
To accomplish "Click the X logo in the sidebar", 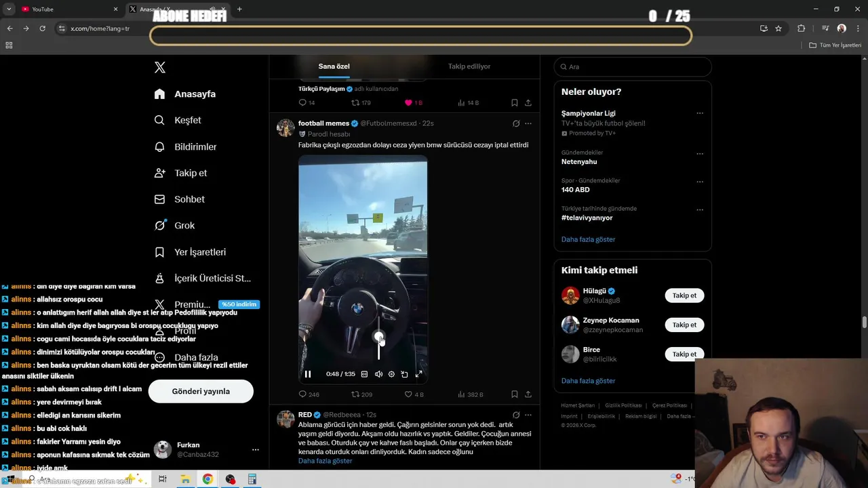I will click(160, 67).
